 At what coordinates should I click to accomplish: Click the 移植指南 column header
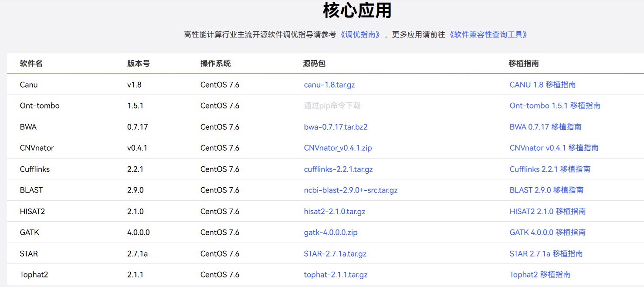point(524,64)
